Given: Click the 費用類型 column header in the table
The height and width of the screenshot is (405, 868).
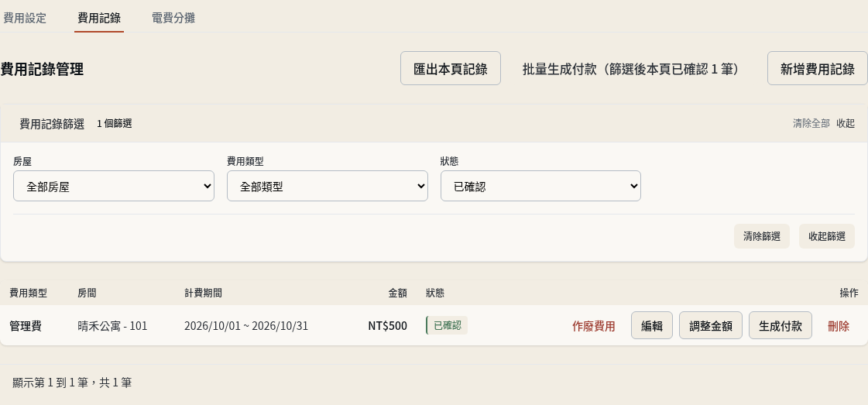Looking at the screenshot, I should click(28, 293).
